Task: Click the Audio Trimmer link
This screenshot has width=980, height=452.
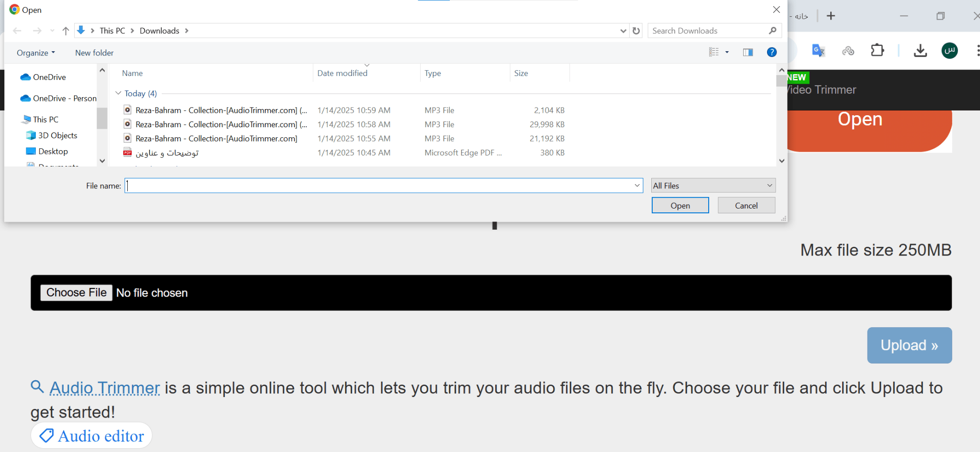Action: [105, 388]
